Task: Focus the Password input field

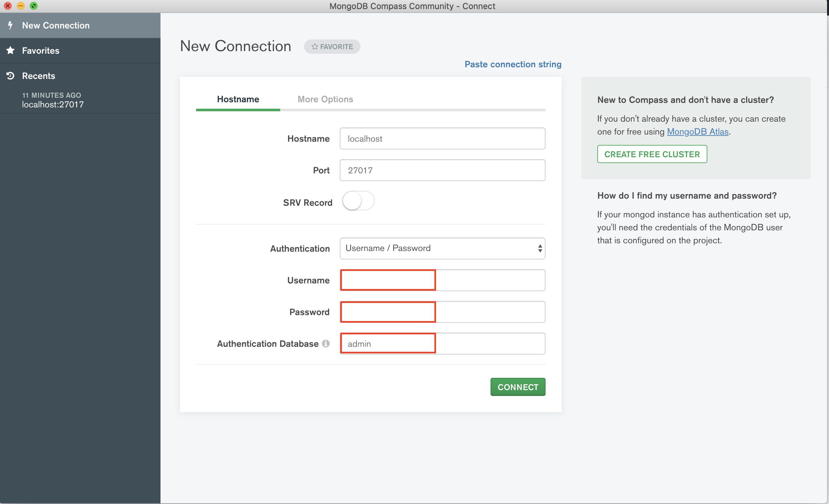Action: click(x=442, y=312)
